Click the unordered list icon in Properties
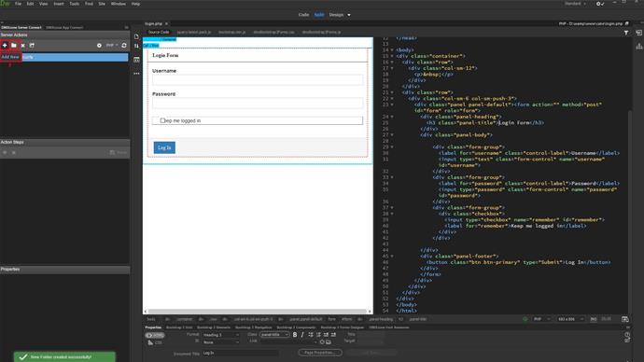The image size is (644, 362). pos(311,335)
